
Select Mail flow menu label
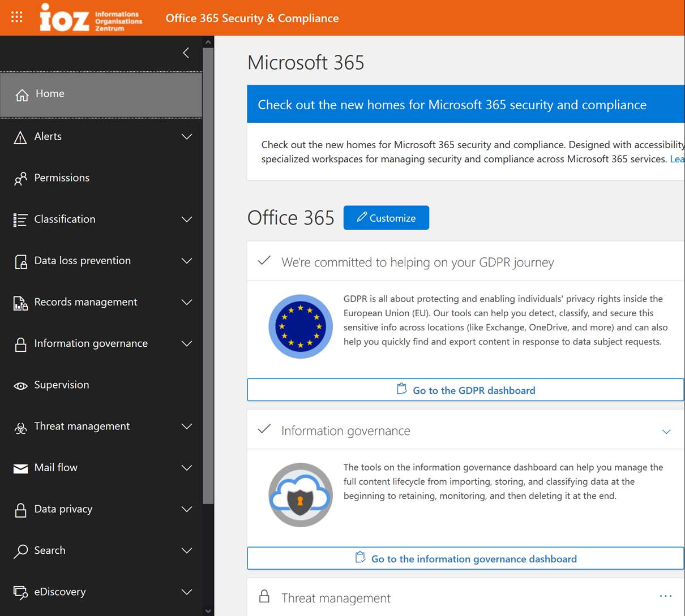pyautogui.click(x=55, y=467)
